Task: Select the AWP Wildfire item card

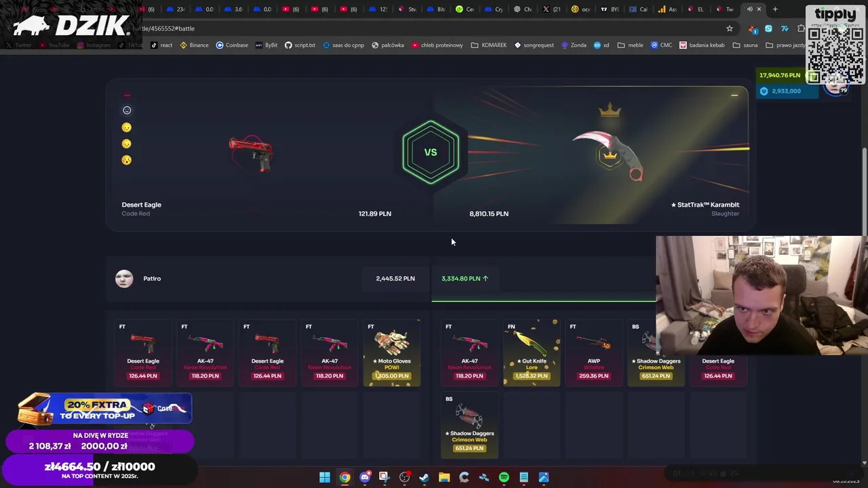Action: [593, 352]
